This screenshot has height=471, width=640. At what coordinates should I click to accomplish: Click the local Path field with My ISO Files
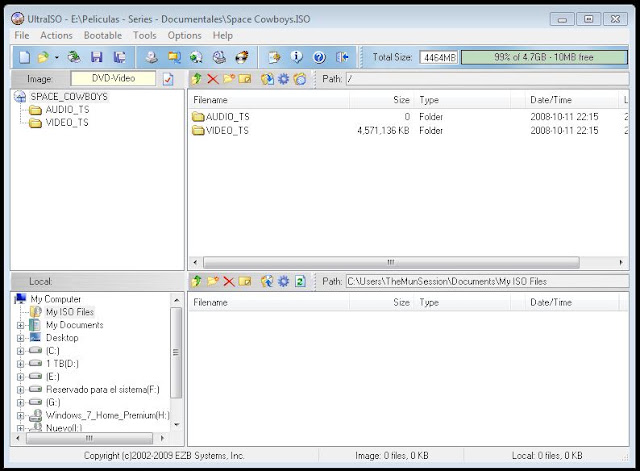[487, 282]
